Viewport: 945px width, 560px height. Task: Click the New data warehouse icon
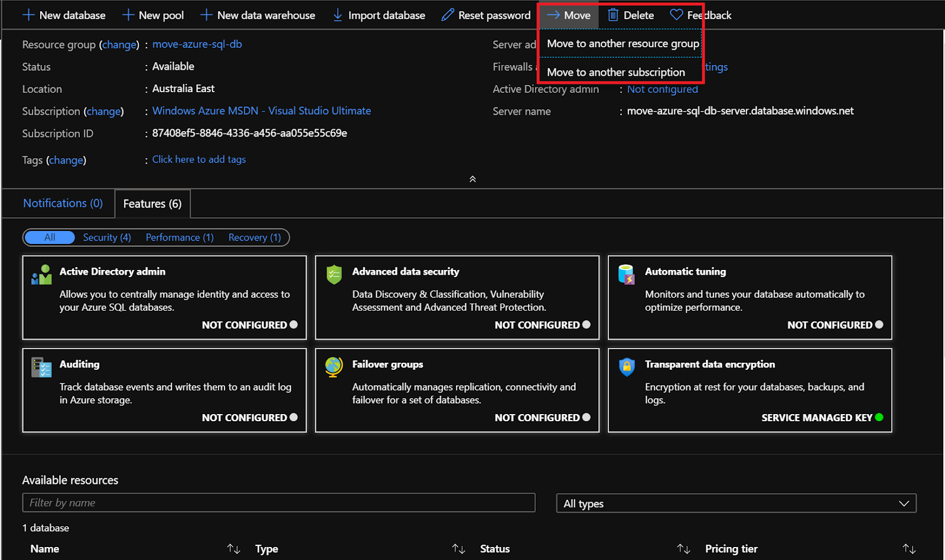point(206,15)
